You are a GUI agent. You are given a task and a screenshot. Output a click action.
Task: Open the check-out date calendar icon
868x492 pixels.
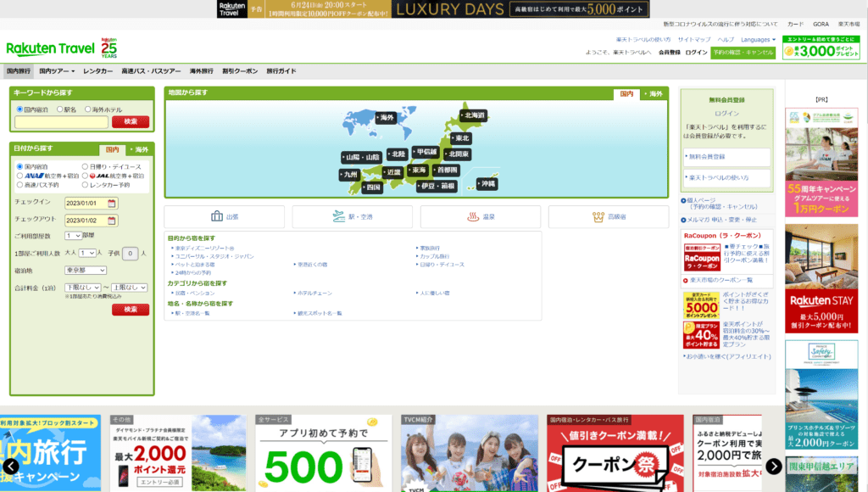pos(110,220)
